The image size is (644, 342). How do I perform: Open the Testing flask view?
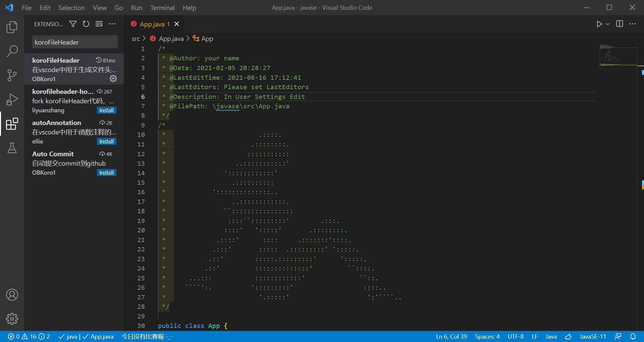pyautogui.click(x=12, y=148)
